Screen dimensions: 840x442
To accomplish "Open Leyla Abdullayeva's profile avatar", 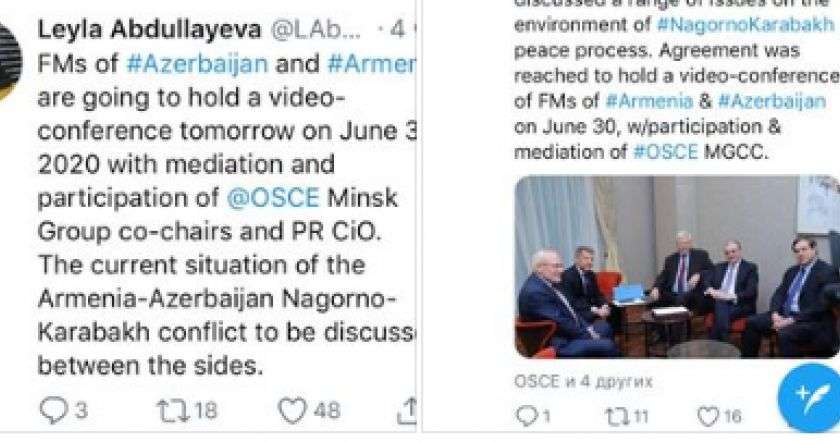I will [x=10, y=62].
